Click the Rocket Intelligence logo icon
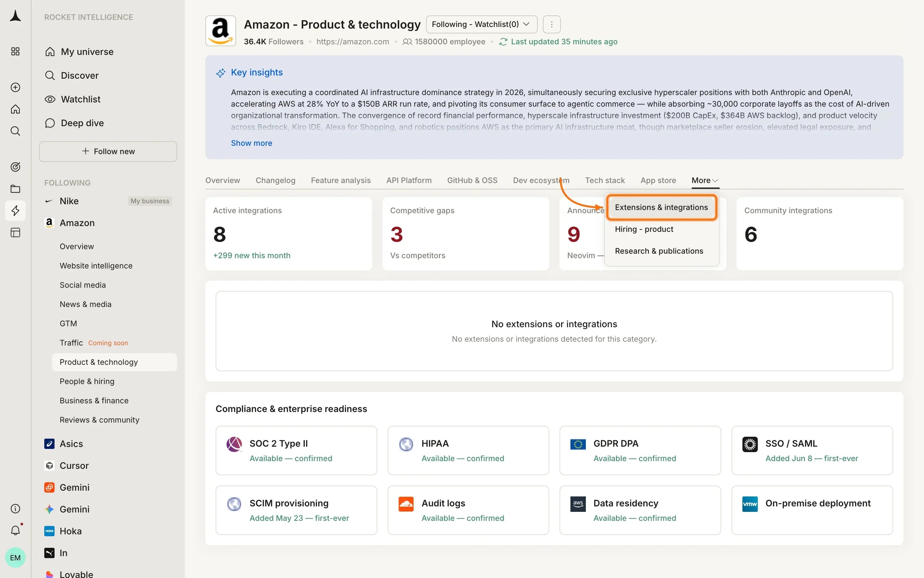This screenshot has height=578, width=924. tap(15, 16)
